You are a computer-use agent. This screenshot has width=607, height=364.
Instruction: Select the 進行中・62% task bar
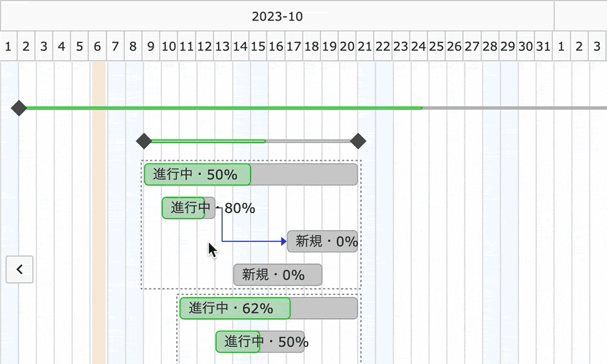pos(269,308)
